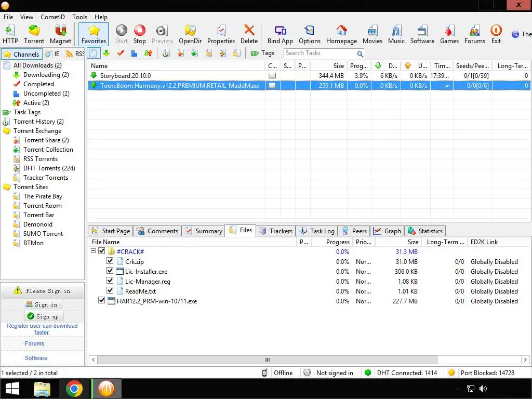Toggle the Favorites star button

pos(94,34)
